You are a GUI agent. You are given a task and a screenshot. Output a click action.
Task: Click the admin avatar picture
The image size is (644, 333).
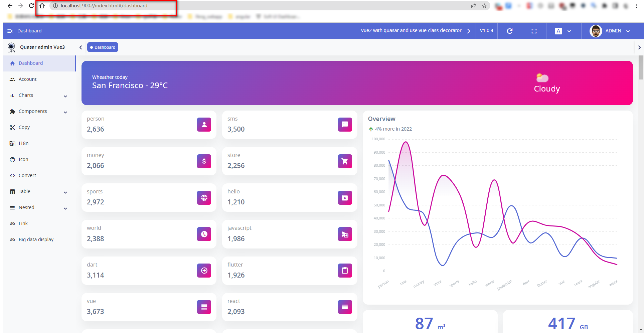[x=596, y=31]
